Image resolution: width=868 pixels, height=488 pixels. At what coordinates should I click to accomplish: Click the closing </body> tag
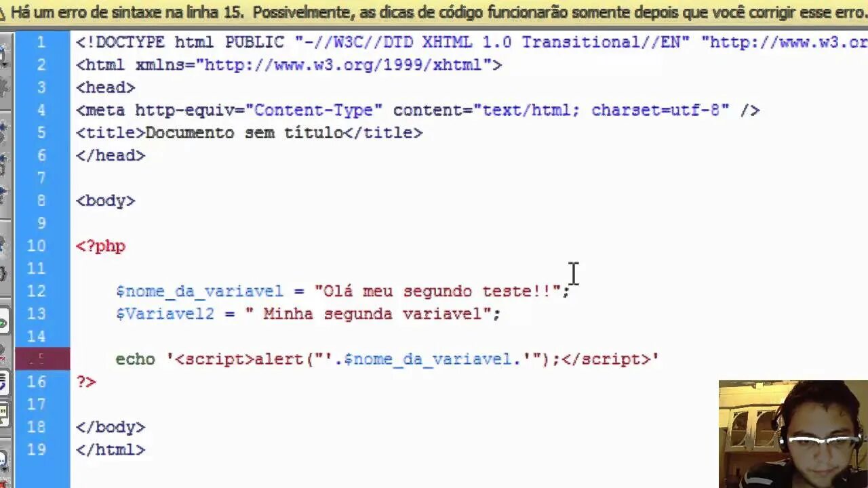point(111,427)
